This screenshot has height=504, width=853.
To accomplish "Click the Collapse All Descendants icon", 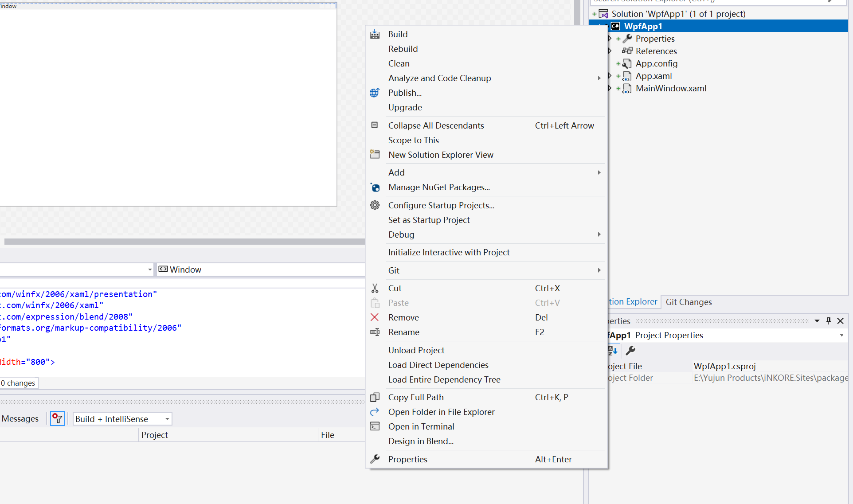I will (x=375, y=125).
